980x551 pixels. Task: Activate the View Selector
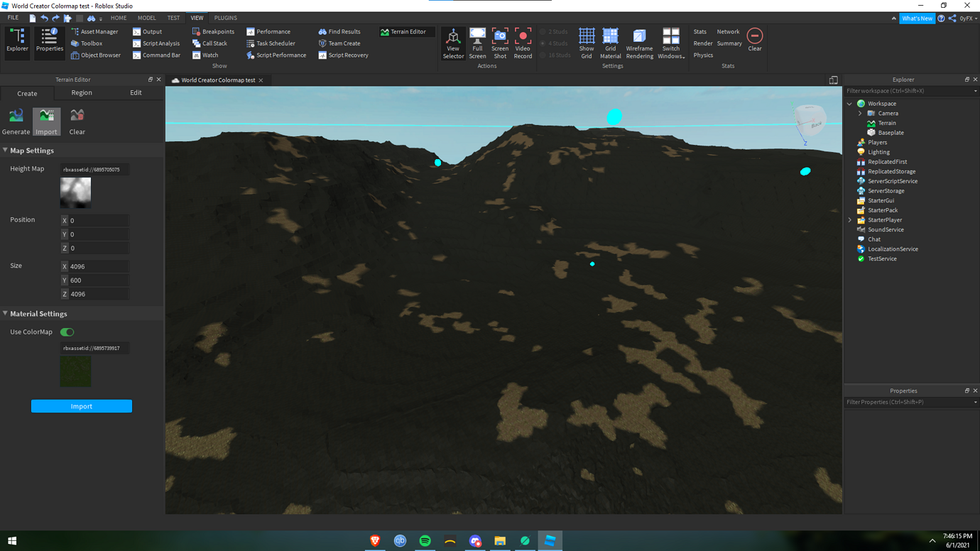pyautogui.click(x=453, y=43)
